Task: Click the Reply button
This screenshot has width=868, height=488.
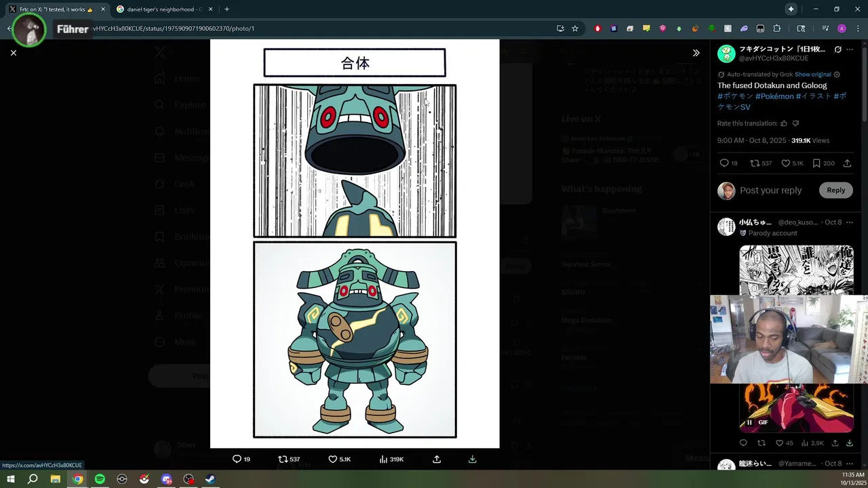Action: point(835,190)
